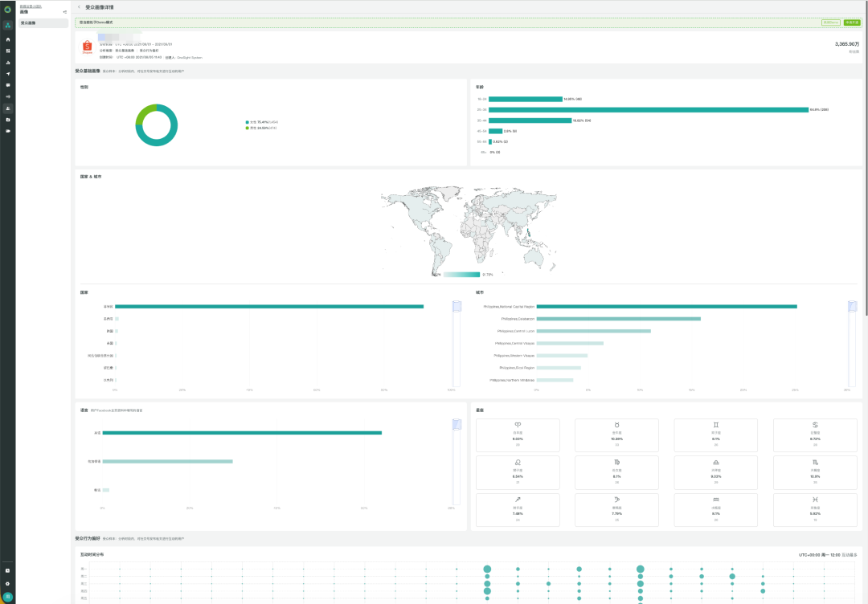
Task: Open the settings gear icon at sidebar bottom
Action: point(8,584)
